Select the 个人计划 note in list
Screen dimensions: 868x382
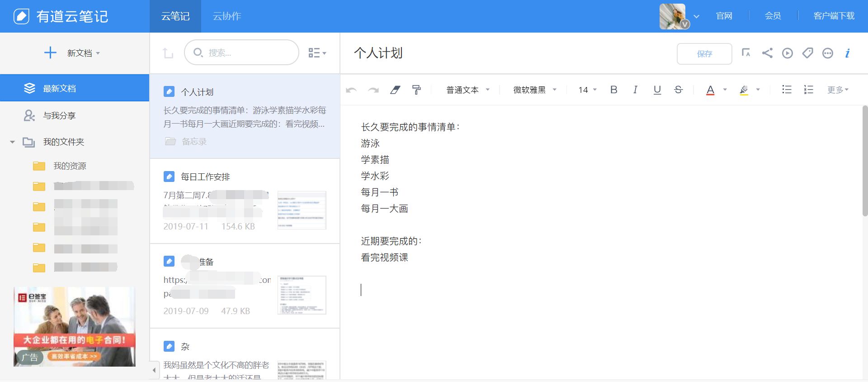click(245, 116)
